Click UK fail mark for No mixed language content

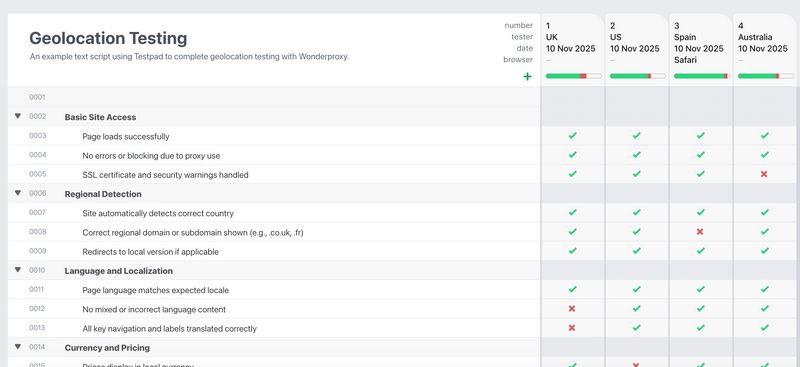[x=572, y=309]
